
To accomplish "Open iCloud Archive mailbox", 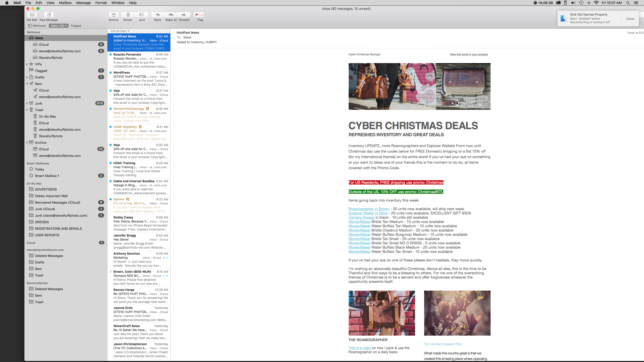I will coord(66,149).
